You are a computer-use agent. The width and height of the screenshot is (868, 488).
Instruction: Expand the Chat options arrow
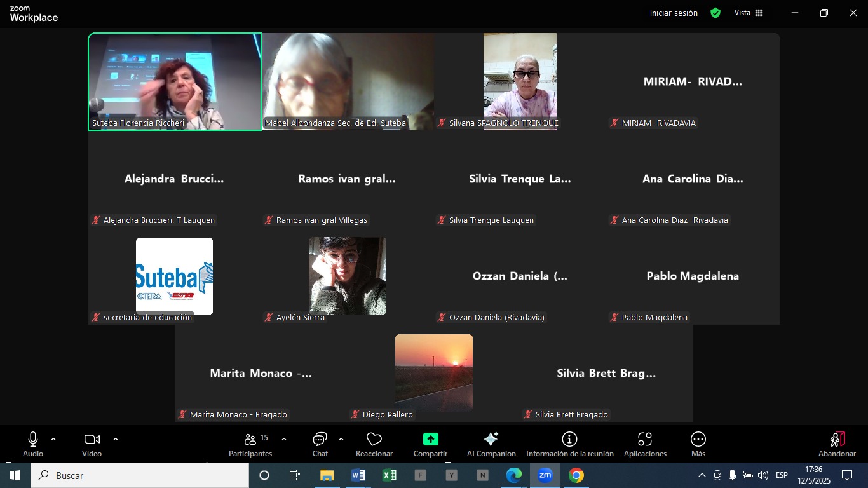coord(341,439)
